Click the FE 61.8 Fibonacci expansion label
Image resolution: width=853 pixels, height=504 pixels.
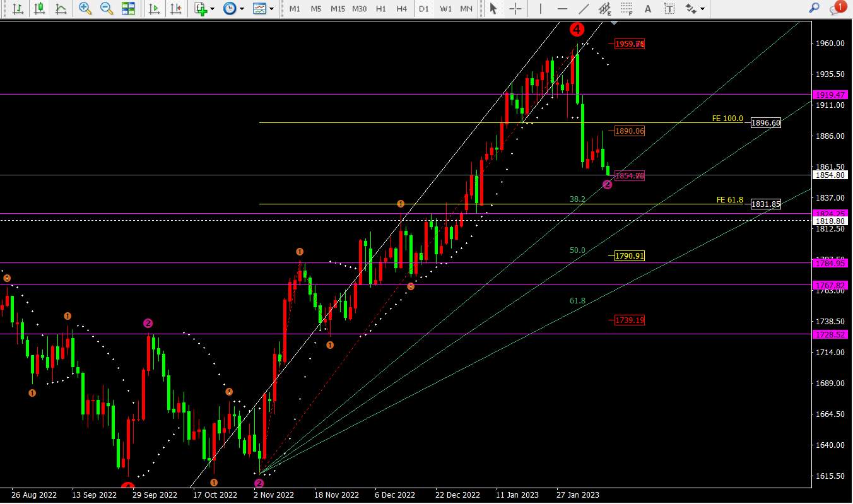(x=730, y=200)
